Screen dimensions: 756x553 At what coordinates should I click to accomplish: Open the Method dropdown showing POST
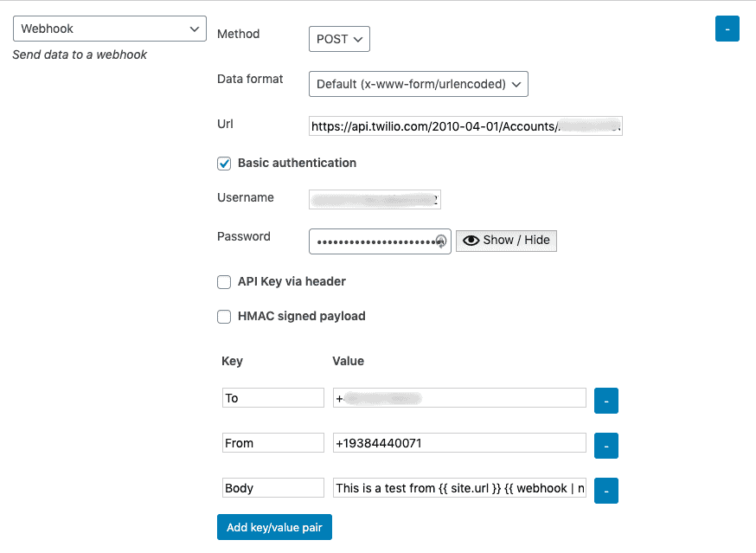tap(339, 39)
